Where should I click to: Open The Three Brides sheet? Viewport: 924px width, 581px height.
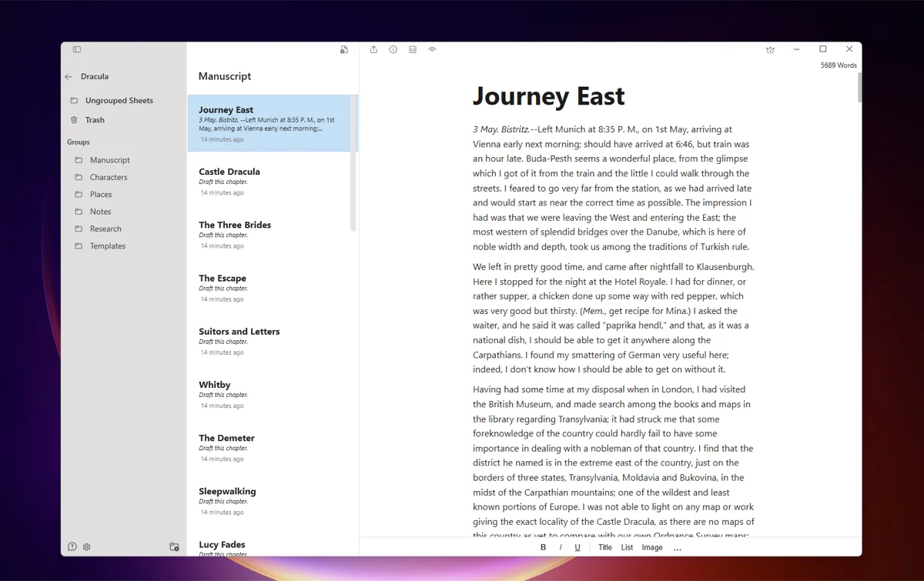click(x=269, y=235)
